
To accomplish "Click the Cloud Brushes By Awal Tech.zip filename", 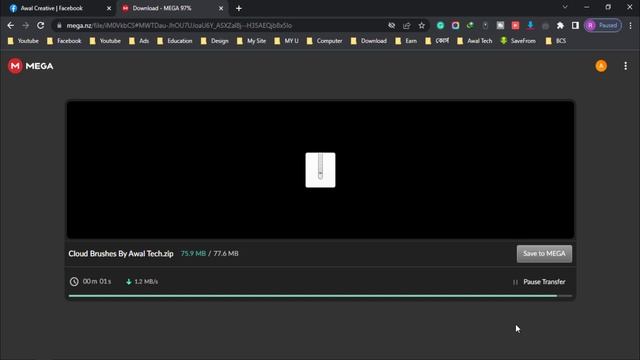I will [121, 253].
